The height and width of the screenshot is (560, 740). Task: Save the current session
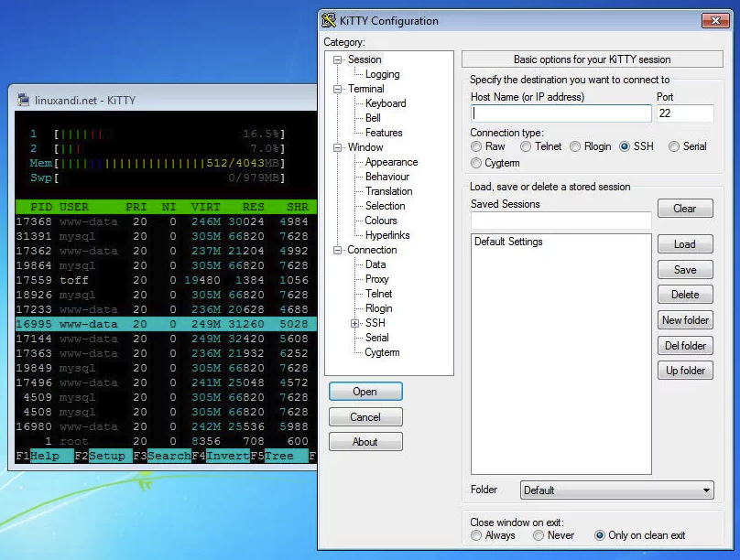pyautogui.click(x=685, y=270)
